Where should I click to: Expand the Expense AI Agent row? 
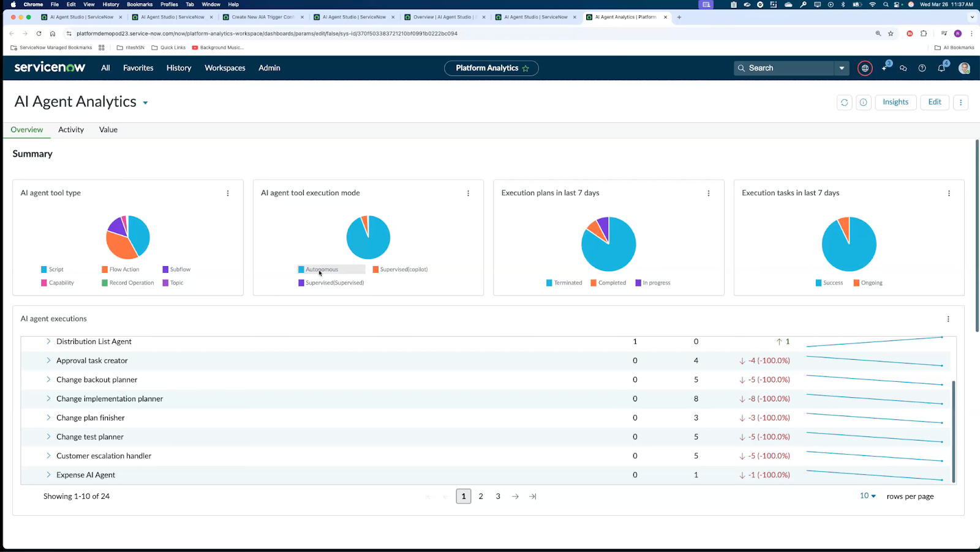[48, 475]
